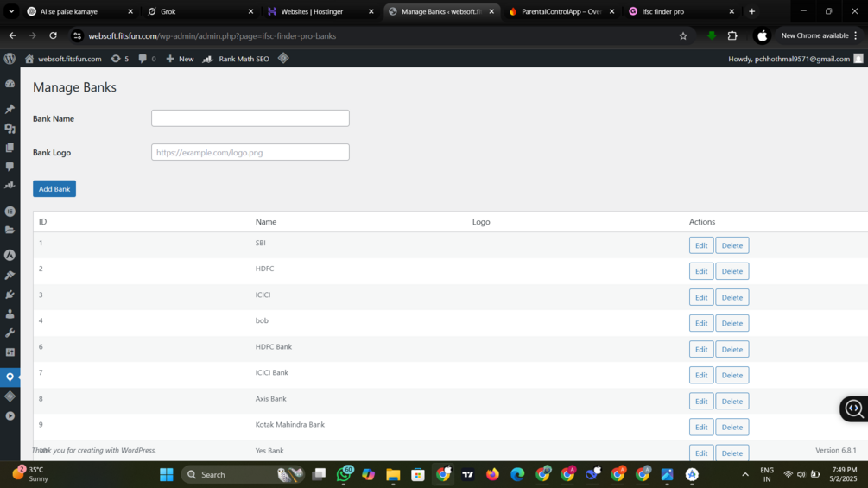The image size is (868, 488).
Task: Bookmark this page with the star icon
Action: pyautogui.click(x=683, y=36)
